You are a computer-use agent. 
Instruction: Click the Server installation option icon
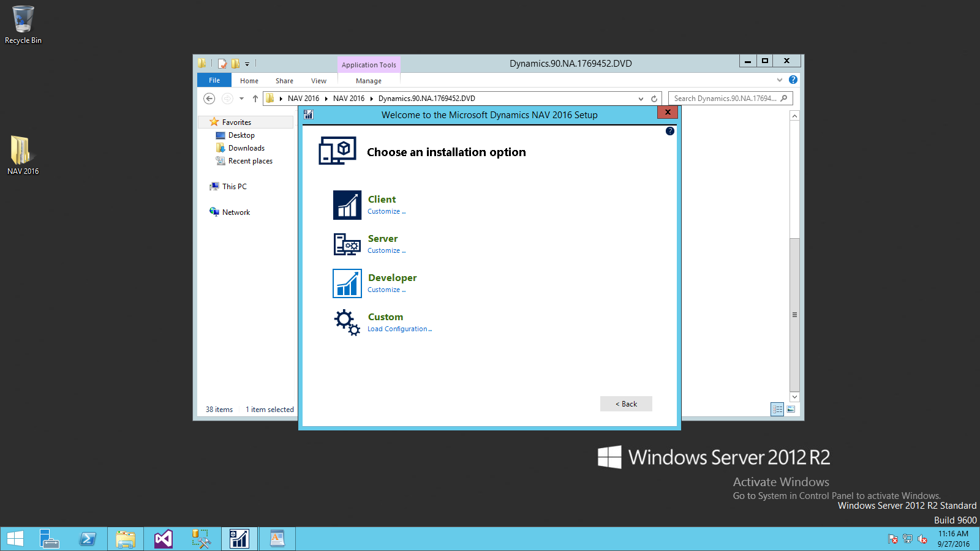point(347,244)
